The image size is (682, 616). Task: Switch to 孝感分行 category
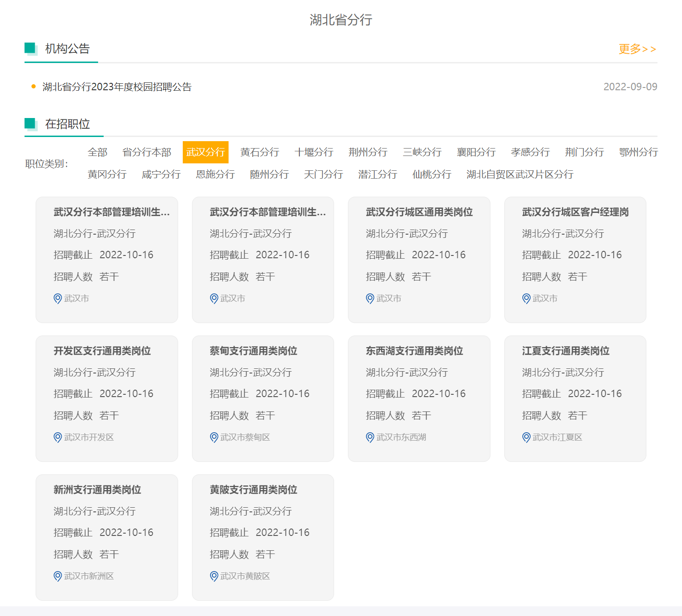pos(530,152)
